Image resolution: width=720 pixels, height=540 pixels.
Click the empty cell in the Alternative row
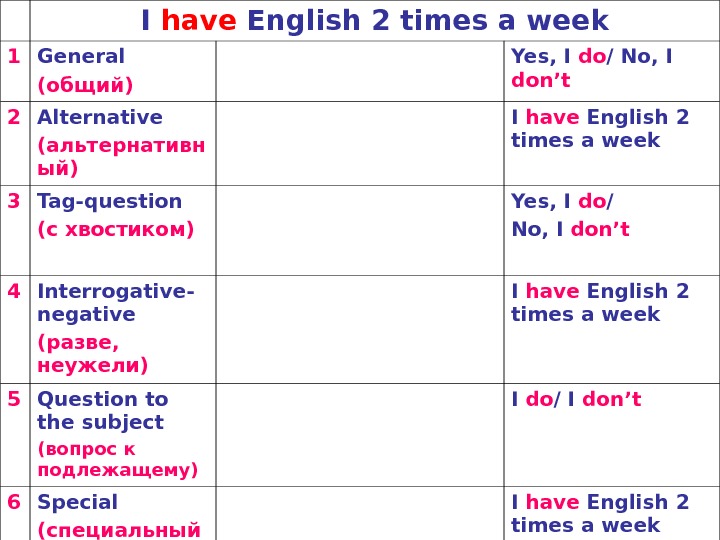coord(359,142)
